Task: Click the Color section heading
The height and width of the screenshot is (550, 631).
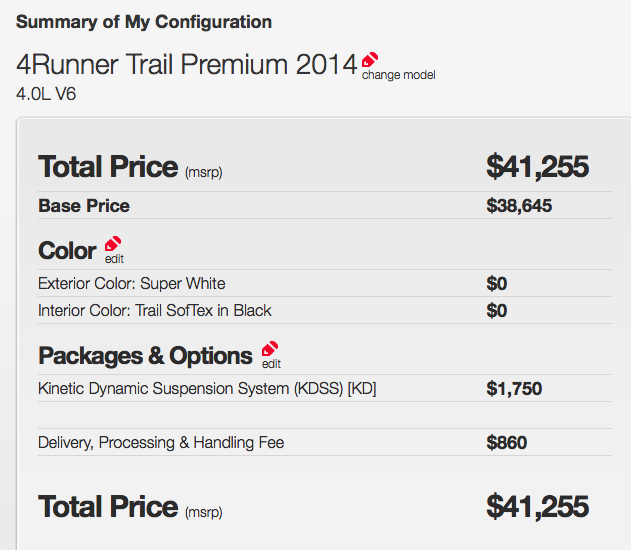Action: click(67, 251)
